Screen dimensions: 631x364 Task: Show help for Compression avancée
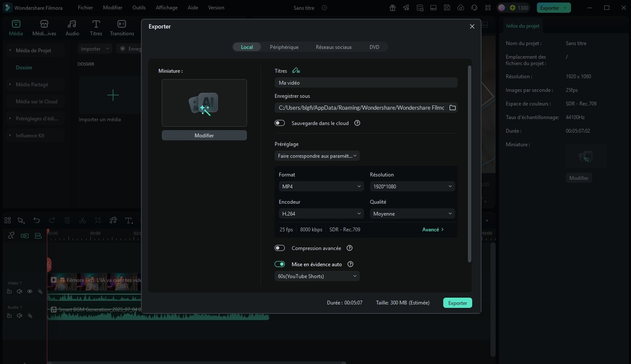350,248
